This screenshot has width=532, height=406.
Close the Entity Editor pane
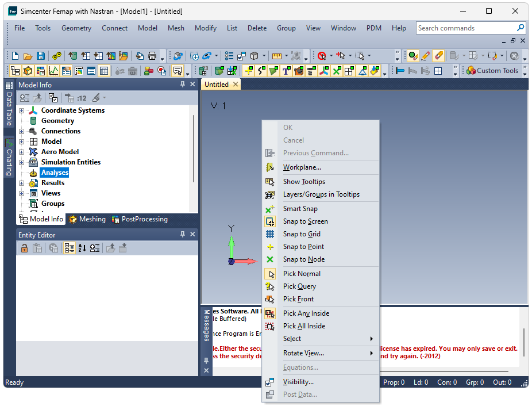192,235
